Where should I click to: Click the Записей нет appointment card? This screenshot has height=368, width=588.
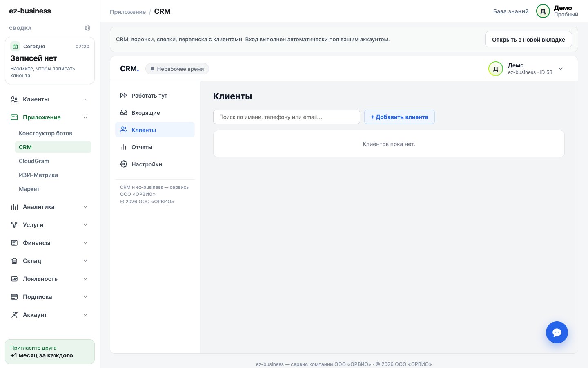tap(50, 61)
